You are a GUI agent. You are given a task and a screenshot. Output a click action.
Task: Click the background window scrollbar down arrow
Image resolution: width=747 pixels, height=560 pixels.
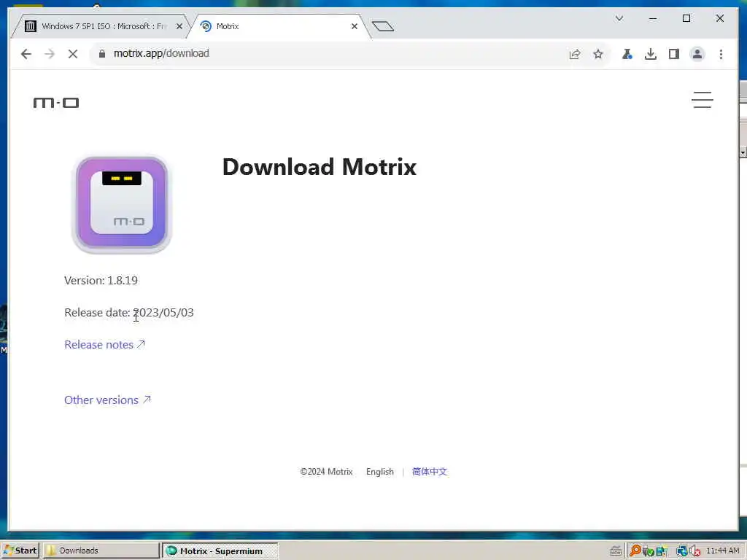(x=743, y=153)
